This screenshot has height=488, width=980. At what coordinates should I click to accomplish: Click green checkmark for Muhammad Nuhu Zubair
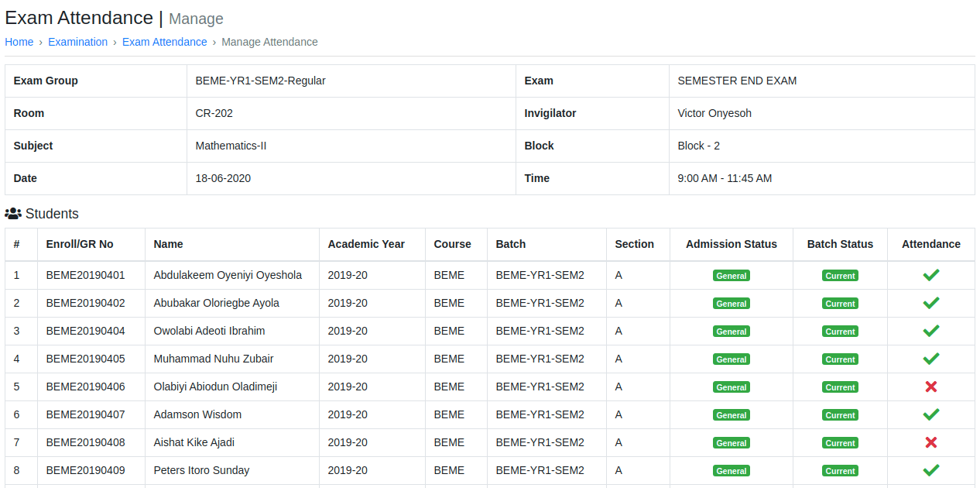pyautogui.click(x=930, y=359)
